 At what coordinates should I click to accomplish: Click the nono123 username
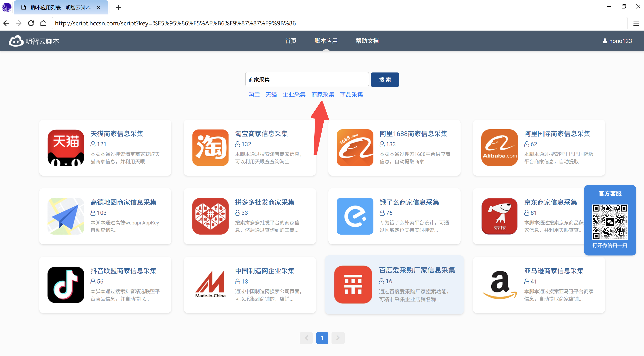(x=620, y=41)
